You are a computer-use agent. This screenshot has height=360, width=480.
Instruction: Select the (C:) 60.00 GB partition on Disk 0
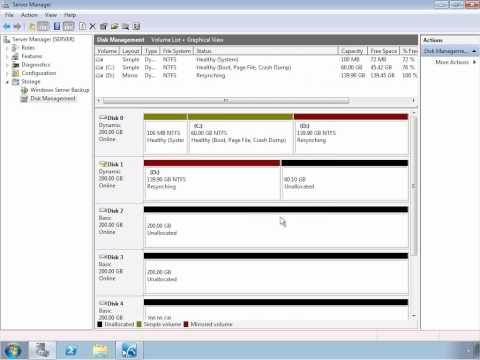tap(240, 134)
